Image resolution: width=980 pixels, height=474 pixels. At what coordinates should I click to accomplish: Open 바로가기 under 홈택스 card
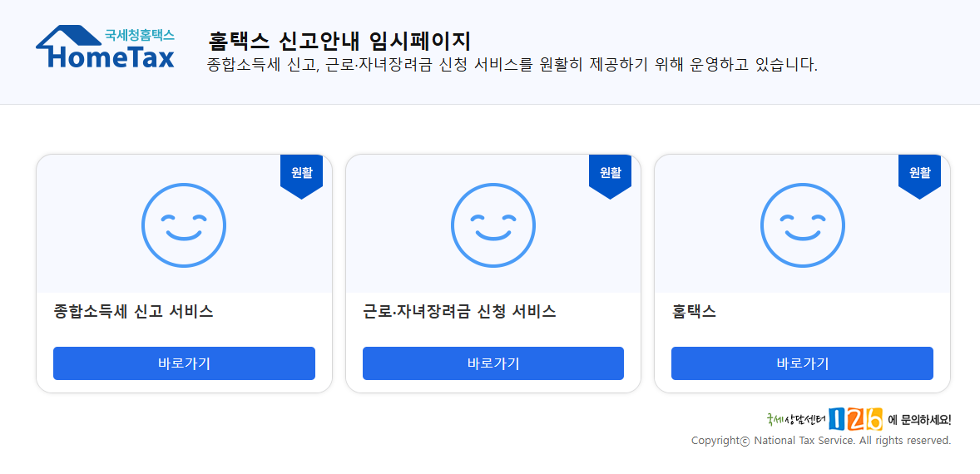802,363
